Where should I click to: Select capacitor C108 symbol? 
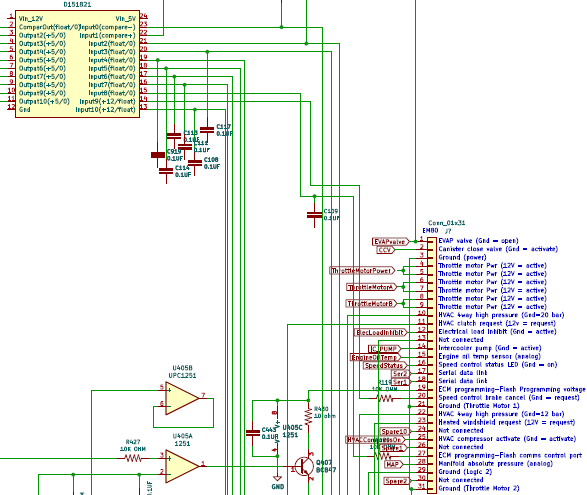tap(195, 163)
